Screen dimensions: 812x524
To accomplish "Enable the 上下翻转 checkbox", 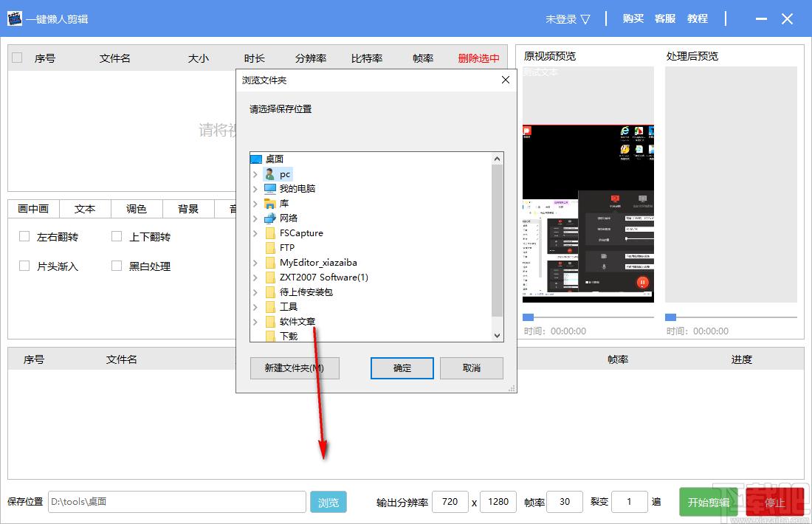I will coord(117,237).
